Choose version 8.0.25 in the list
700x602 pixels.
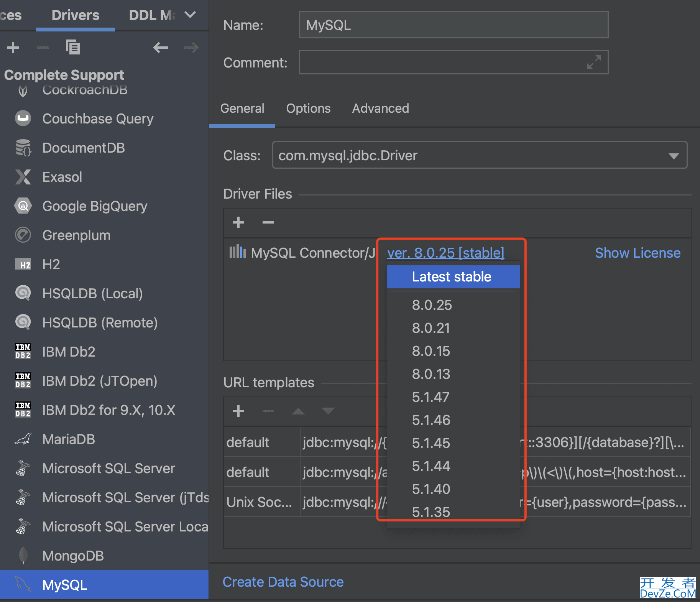pos(453,305)
